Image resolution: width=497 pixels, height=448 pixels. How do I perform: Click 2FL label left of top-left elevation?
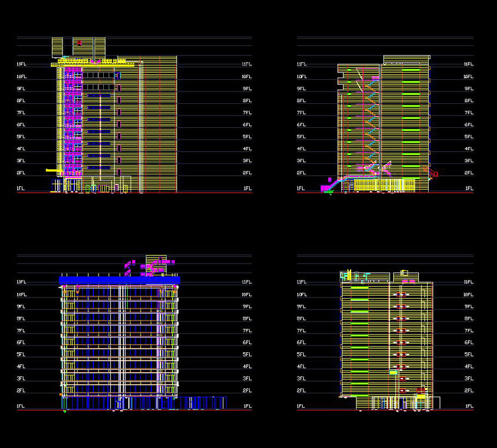21,173
